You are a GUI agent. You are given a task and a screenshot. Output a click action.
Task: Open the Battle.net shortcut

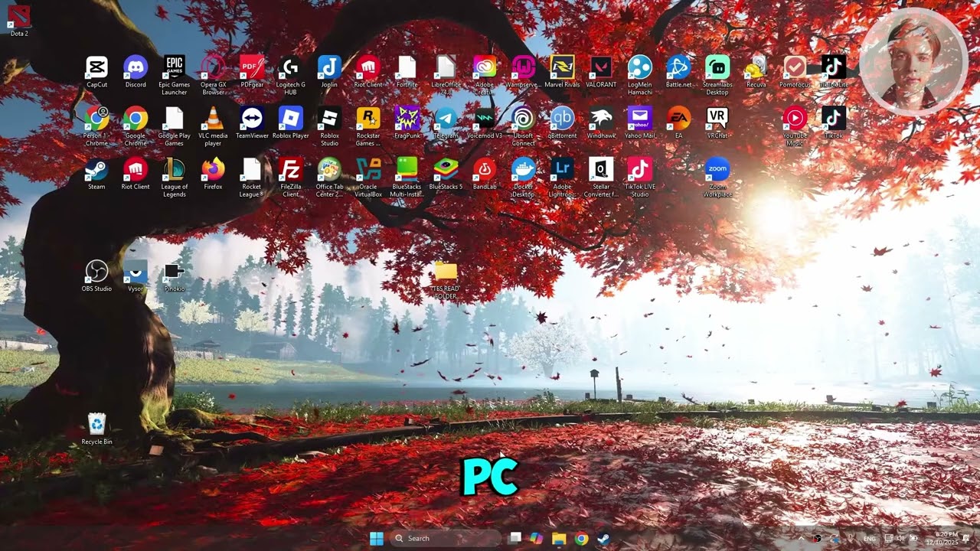click(678, 72)
